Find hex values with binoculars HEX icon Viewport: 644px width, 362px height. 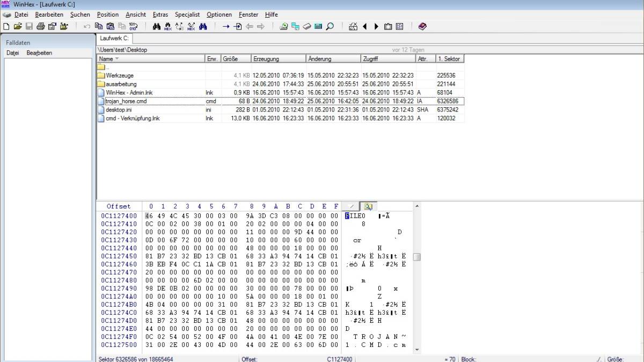168,26
